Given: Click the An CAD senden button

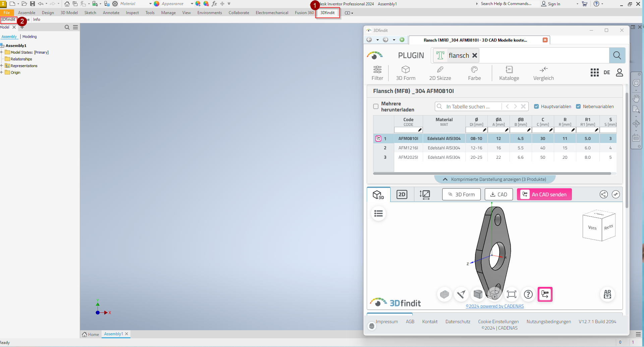Looking at the screenshot, I should coord(544,194).
